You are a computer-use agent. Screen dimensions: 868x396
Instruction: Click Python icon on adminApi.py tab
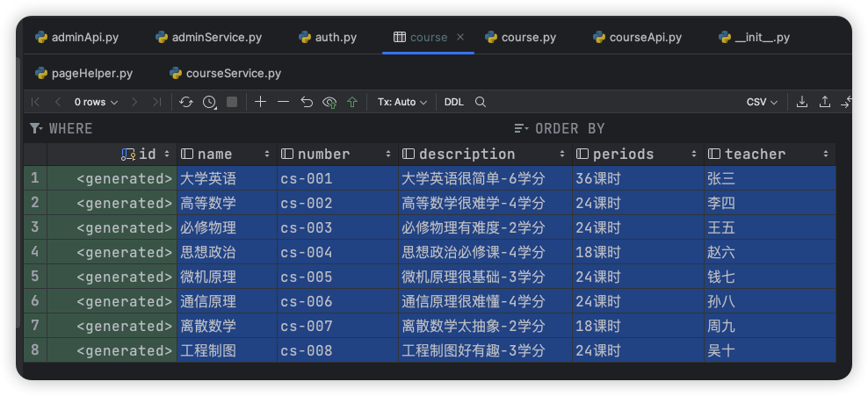pos(41,38)
